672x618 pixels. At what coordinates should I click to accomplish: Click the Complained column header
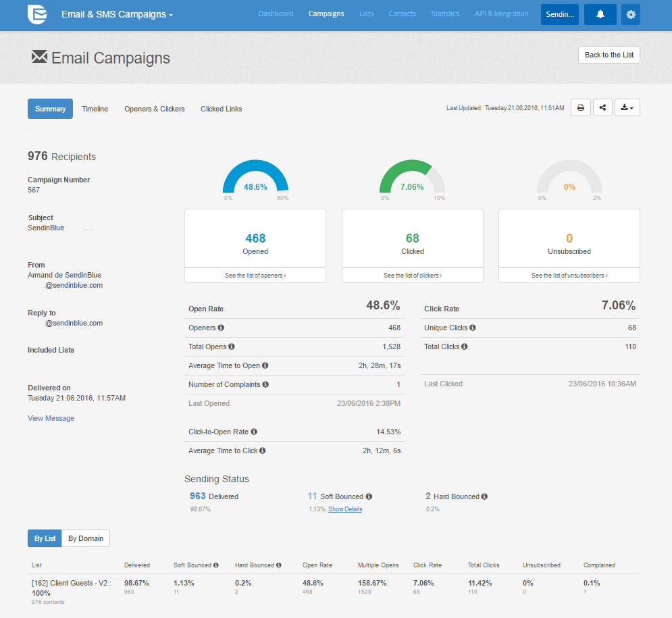point(599,565)
